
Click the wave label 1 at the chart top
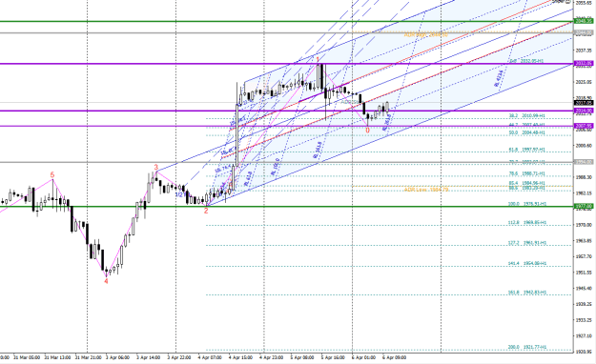pos(318,59)
